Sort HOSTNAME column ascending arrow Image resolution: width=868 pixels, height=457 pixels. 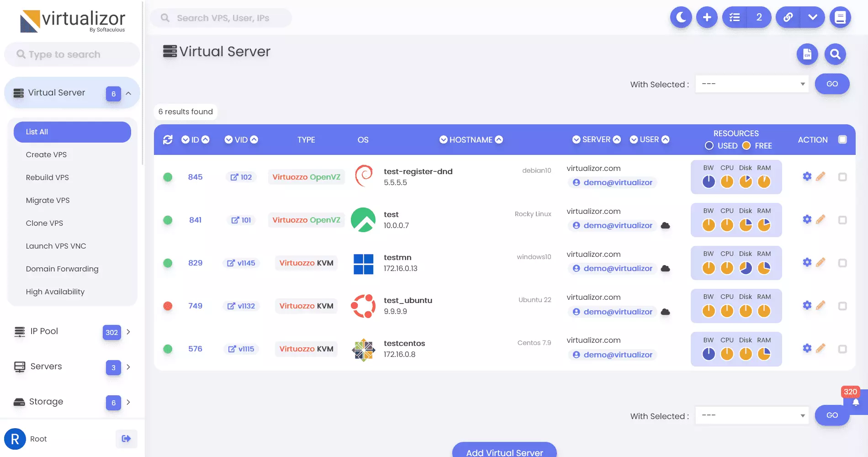499,139
